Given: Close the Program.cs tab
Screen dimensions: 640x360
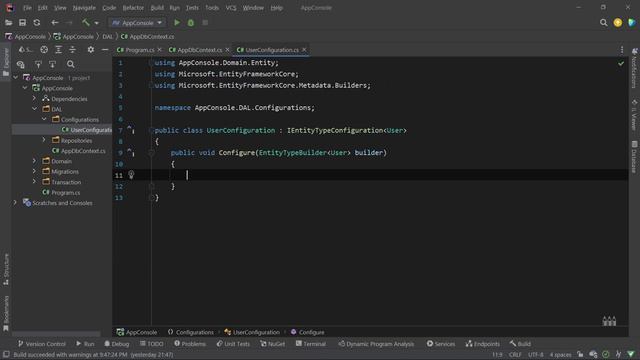Looking at the screenshot, I should click(160, 50).
